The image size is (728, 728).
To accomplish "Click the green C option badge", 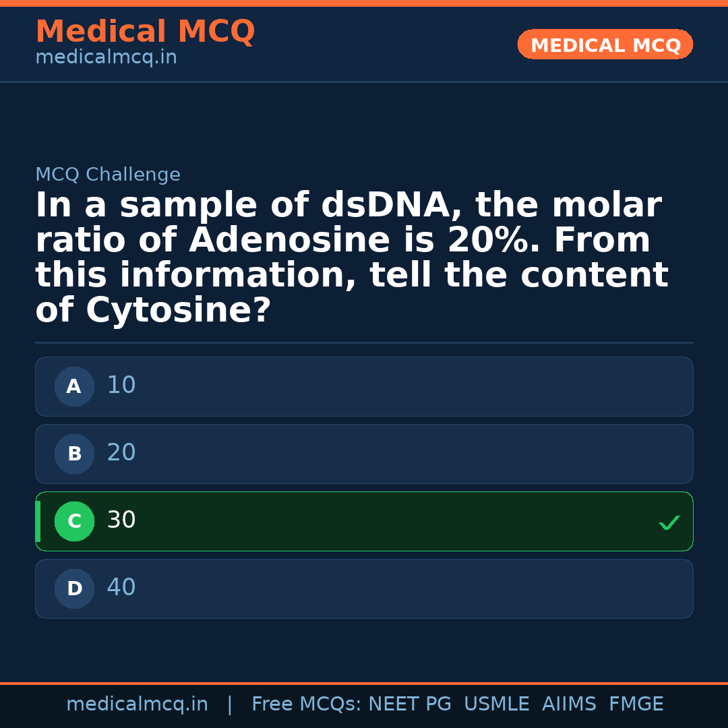I will click(74, 522).
